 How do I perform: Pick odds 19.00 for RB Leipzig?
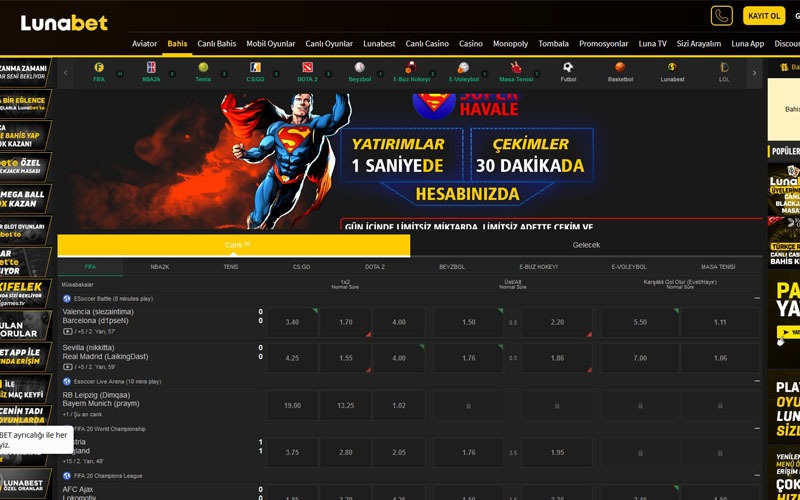(x=292, y=406)
